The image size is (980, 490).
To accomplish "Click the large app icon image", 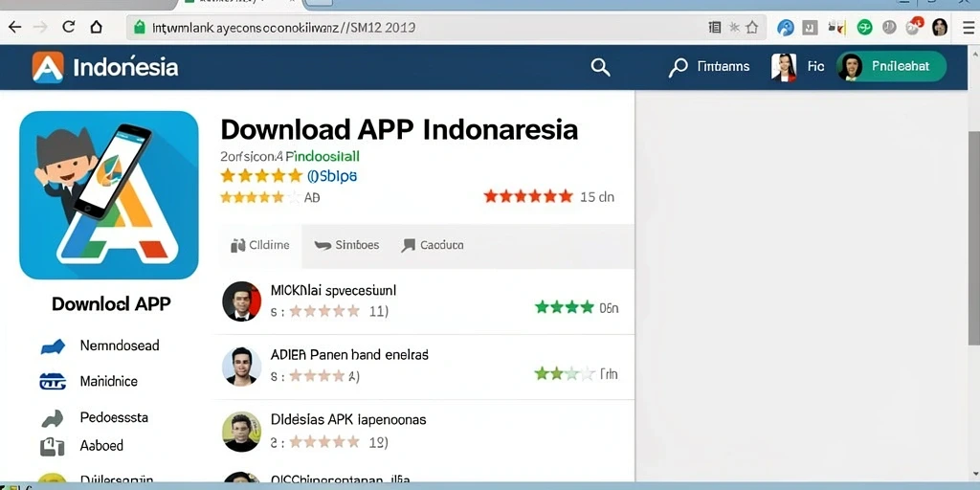I will pos(109,195).
